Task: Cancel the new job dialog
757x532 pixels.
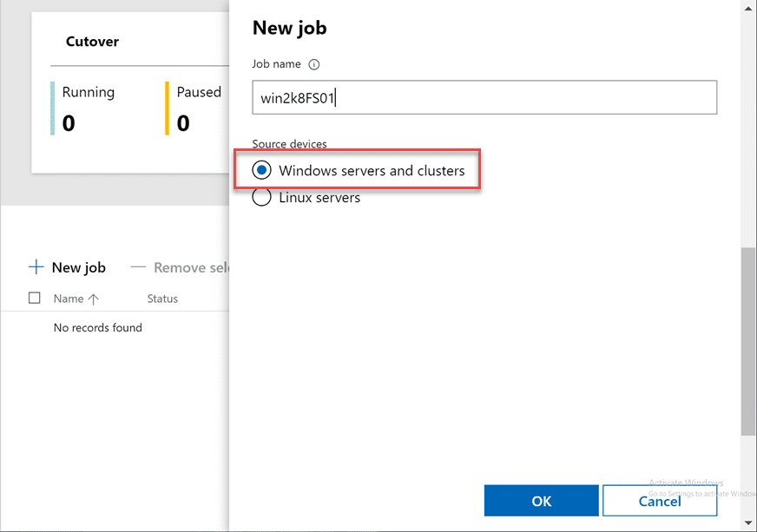Action: (x=660, y=501)
